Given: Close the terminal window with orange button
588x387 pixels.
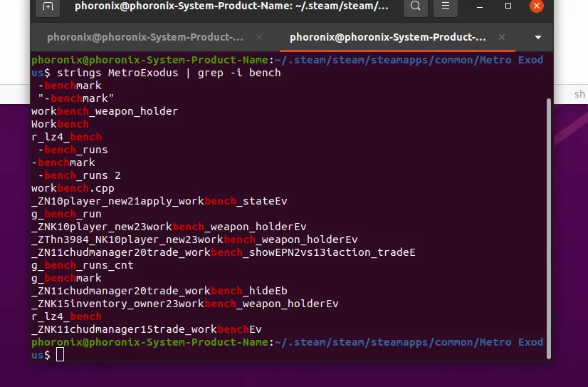Looking at the screenshot, I should point(537,6).
